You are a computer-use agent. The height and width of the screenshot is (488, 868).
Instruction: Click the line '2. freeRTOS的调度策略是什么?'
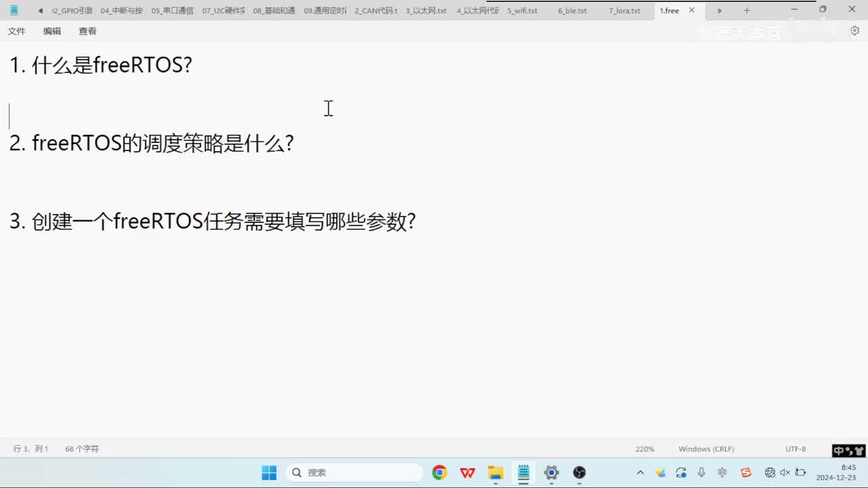pos(151,143)
